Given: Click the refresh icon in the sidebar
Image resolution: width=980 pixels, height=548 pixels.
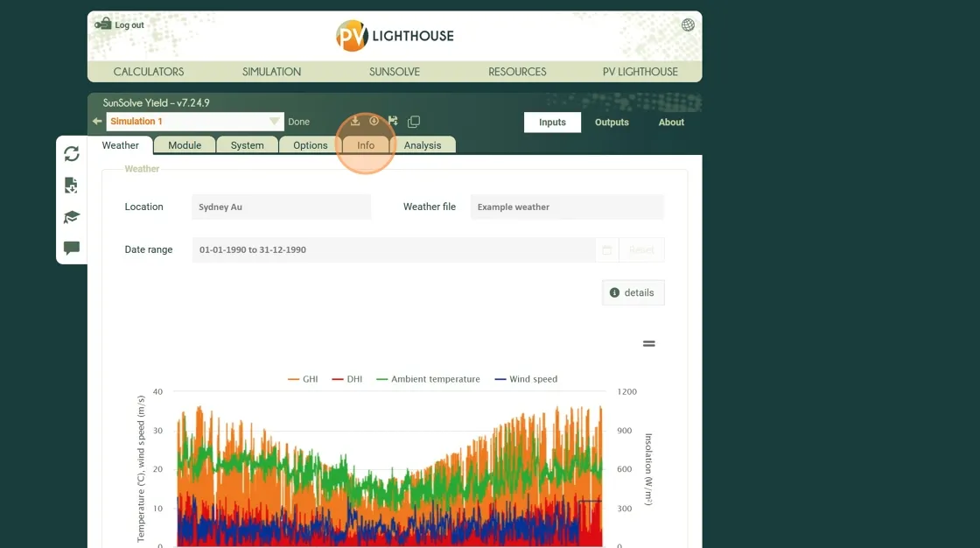Looking at the screenshot, I should (x=72, y=154).
